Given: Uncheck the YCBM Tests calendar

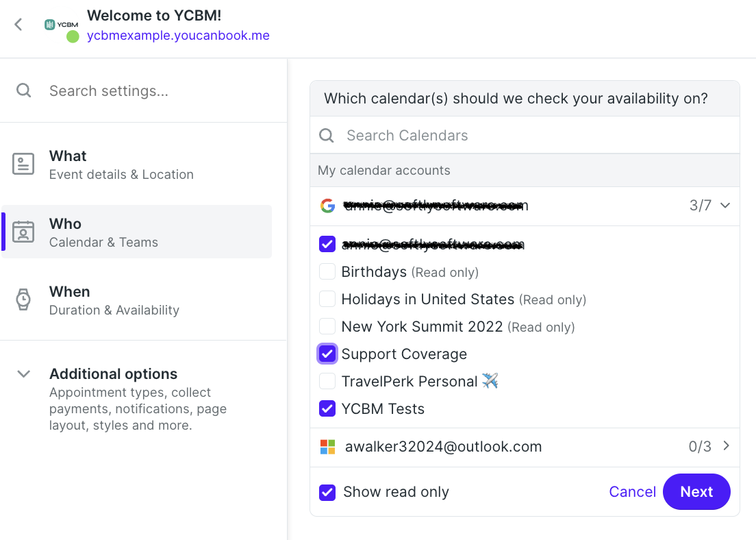Looking at the screenshot, I should tap(327, 408).
